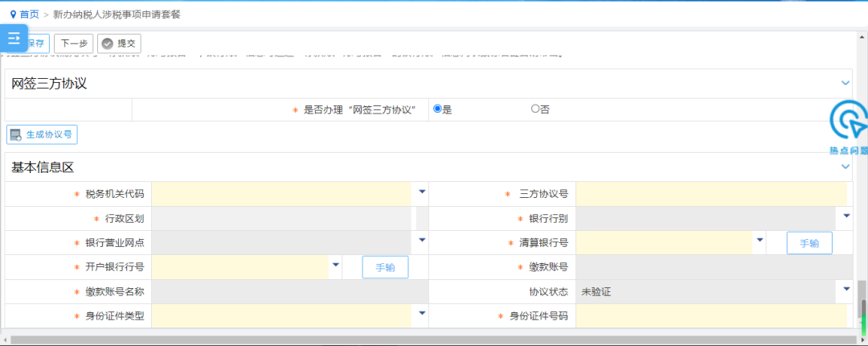This screenshot has width=868, height=346.
Task: Click the document icon on 生成协议号
Action: [x=15, y=134]
